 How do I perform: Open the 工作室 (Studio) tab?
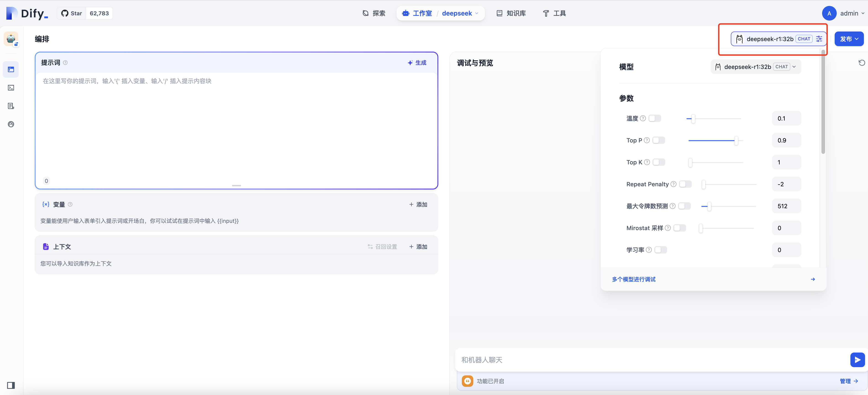pos(417,13)
